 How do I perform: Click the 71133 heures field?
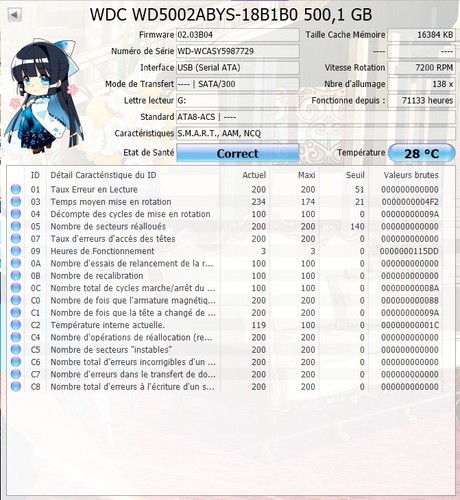coord(421,100)
